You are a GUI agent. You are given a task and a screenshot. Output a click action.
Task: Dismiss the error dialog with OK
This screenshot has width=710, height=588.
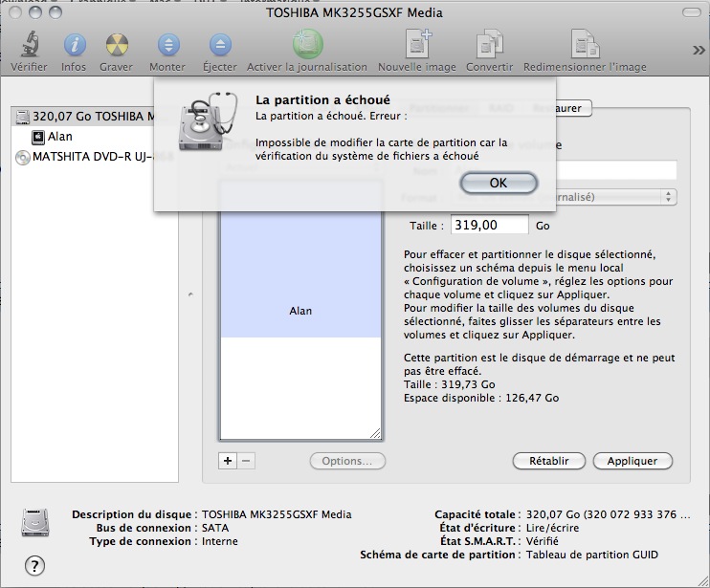tap(499, 183)
